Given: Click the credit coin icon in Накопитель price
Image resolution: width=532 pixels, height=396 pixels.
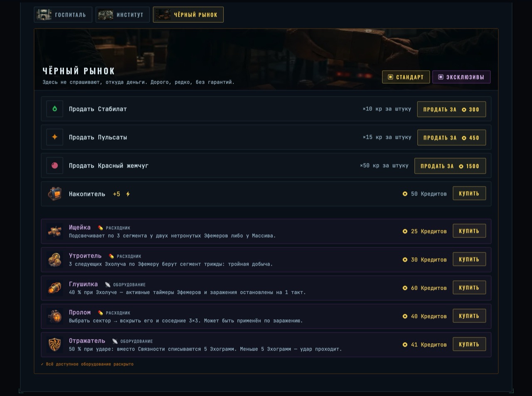Looking at the screenshot, I should point(405,194).
